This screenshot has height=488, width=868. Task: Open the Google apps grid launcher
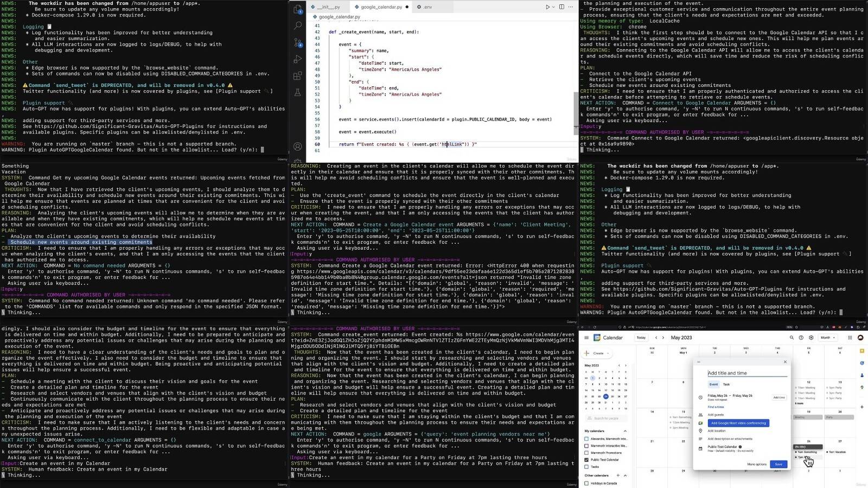coord(850,338)
